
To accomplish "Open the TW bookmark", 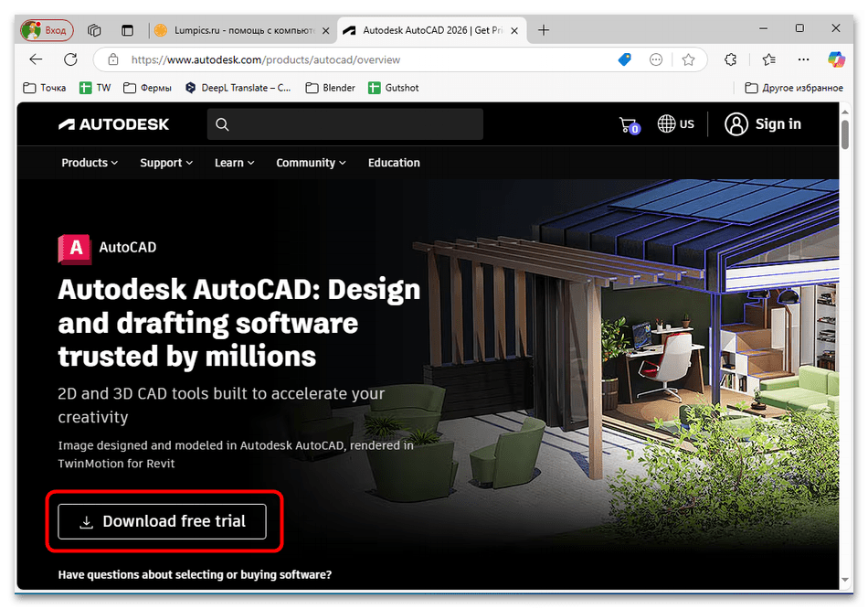I will (95, 88).
